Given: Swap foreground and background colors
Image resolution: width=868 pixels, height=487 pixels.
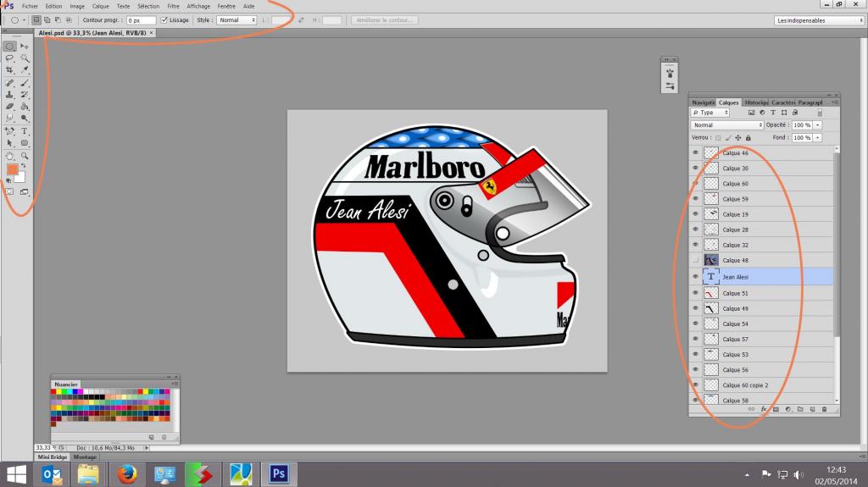Looking at the screenshot, I should click(24, 166).
